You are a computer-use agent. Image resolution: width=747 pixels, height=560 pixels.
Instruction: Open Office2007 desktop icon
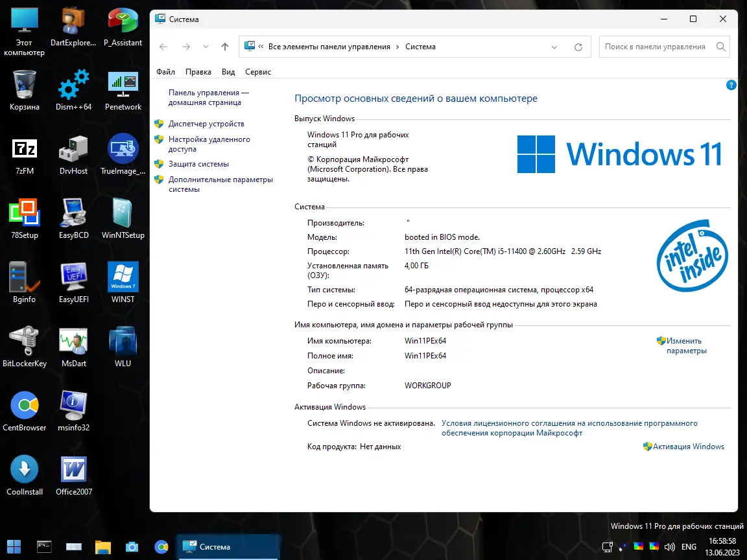(73, 476)
